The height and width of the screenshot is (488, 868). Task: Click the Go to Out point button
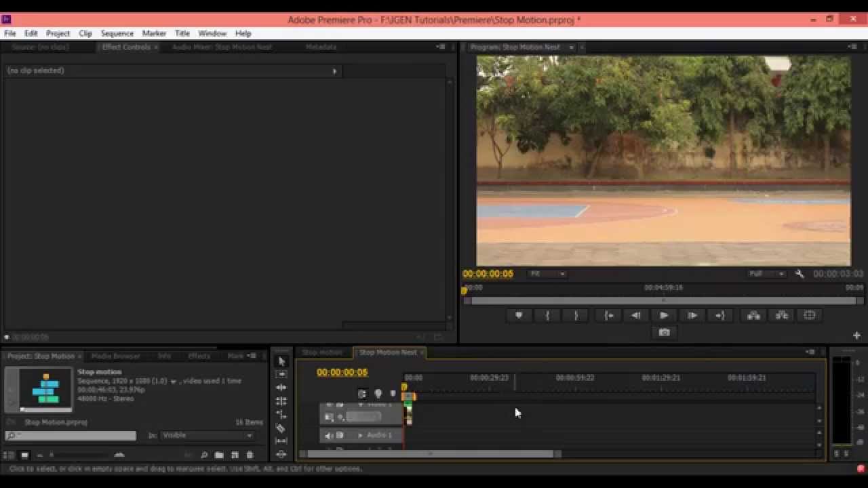pos(719,315)
